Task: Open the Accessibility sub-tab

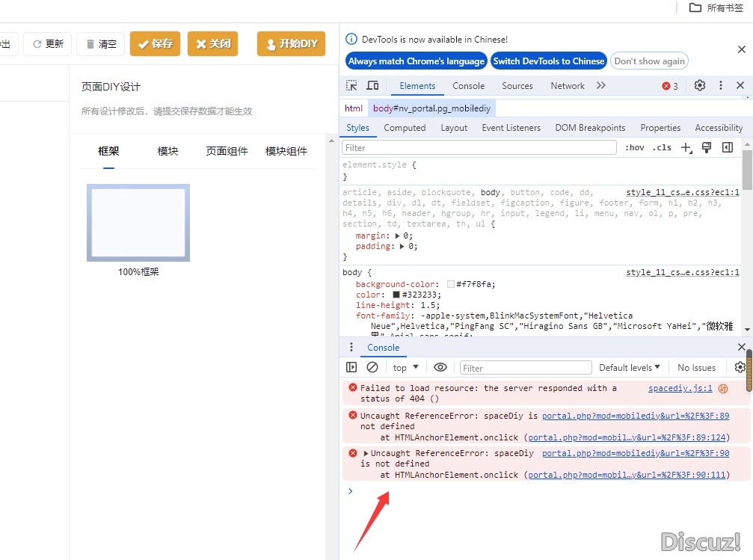Action: (x=719, y=128)
